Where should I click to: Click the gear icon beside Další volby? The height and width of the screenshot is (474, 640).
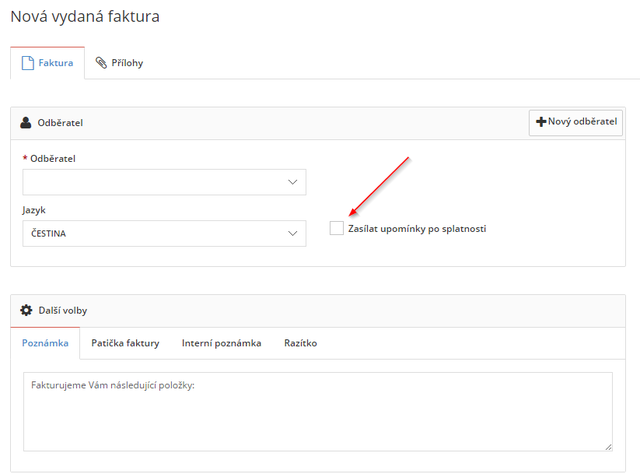[26, 310]
